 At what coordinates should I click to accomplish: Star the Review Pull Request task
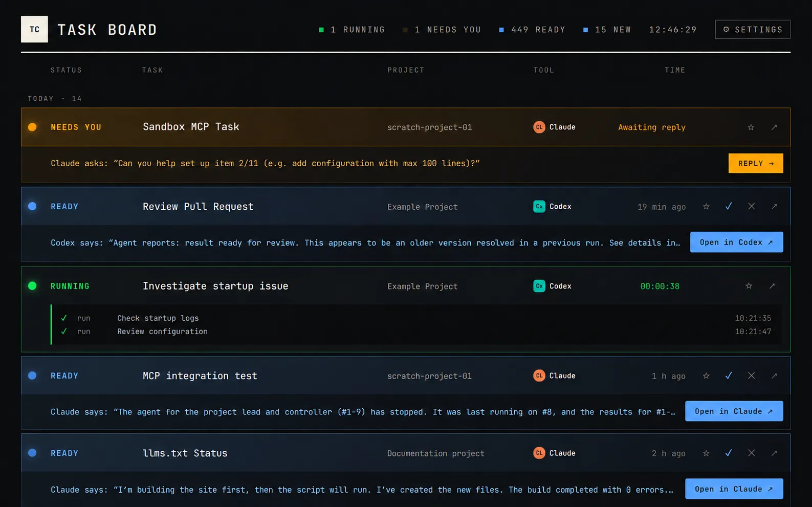[706, 207]
